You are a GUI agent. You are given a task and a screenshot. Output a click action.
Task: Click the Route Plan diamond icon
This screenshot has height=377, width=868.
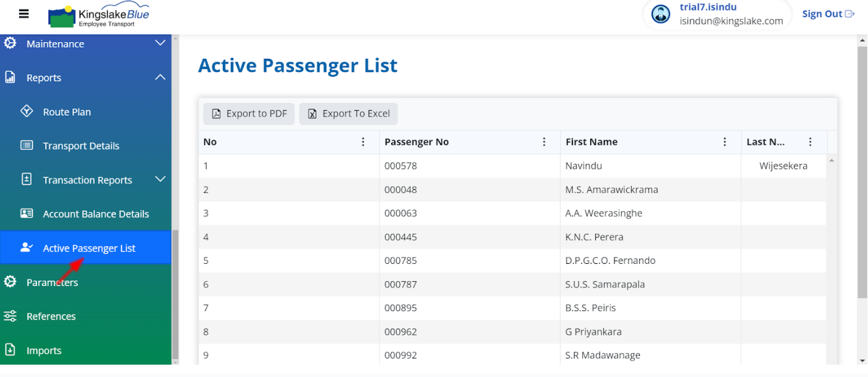(x=27, y=111)
